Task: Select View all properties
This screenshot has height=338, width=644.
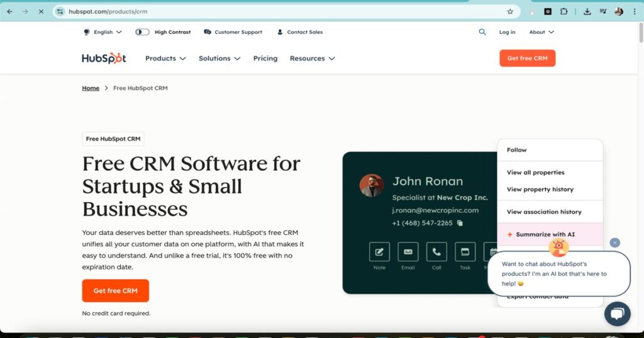Action: [550, 173]
